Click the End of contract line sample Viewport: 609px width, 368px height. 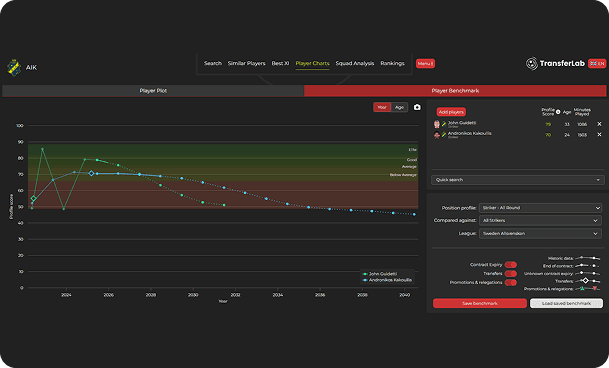click(x=587, y=266)
